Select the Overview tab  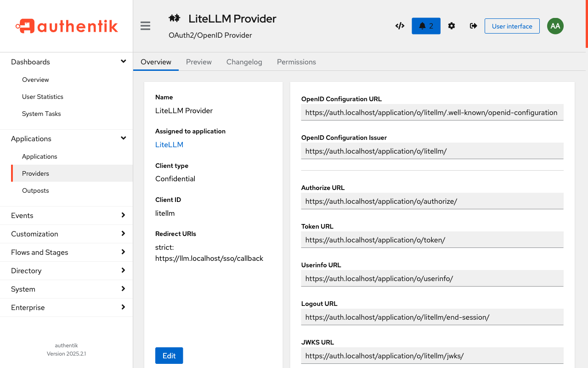click(x=156, y=62)
